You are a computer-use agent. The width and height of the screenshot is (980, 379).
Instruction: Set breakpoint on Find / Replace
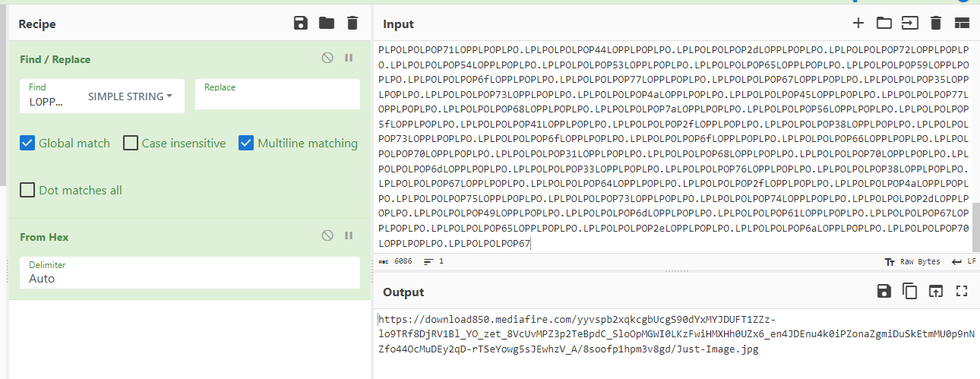tap(349, 58)
